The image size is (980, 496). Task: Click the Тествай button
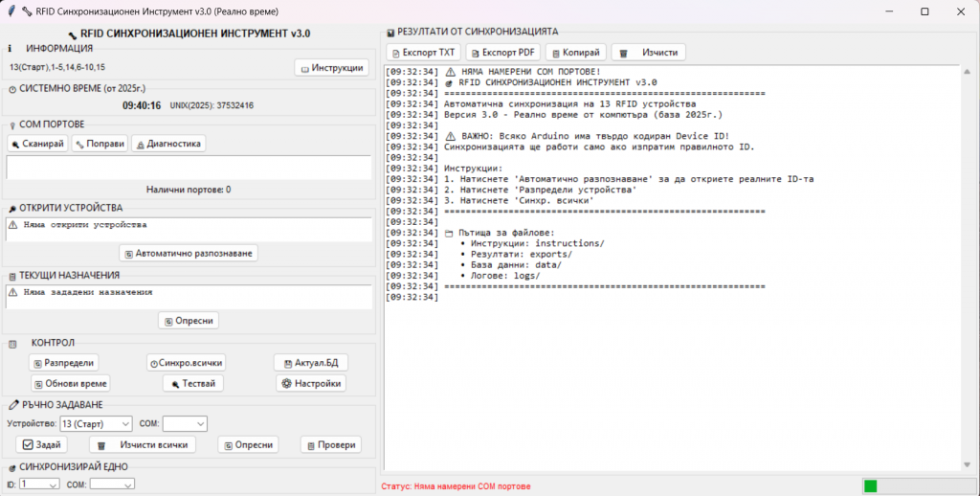(x=192, y=383)
